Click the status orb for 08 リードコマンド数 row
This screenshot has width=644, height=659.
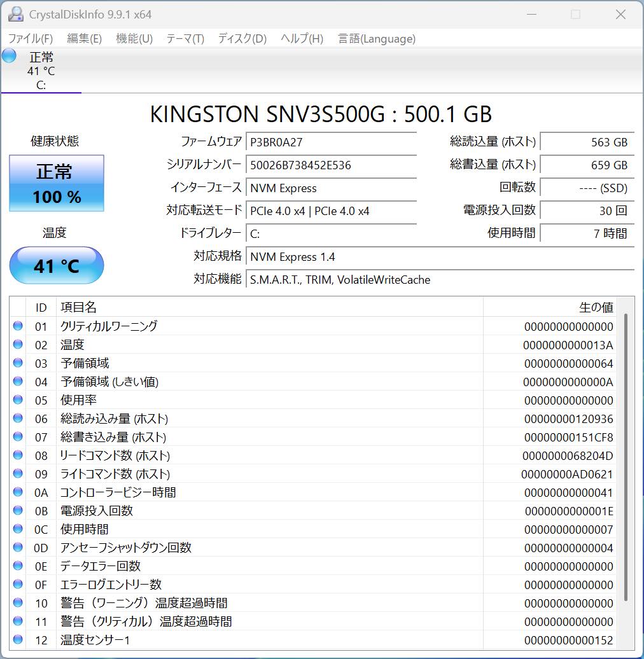tap(18, 455)
